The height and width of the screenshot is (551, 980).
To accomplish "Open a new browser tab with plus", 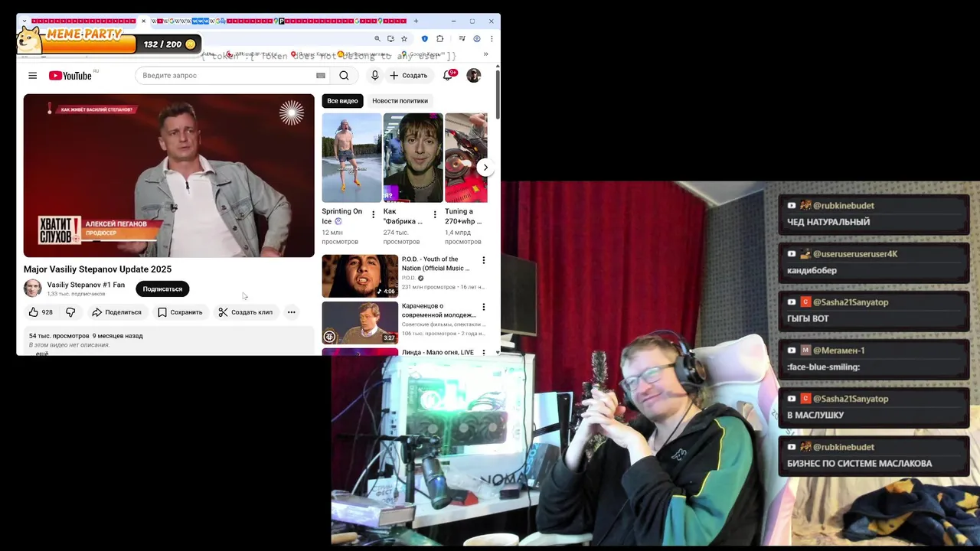I will pos(416,21).
